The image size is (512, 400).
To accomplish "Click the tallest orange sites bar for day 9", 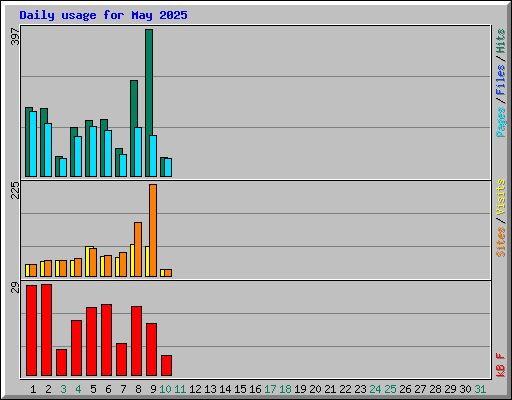I will (x=153, y=230).
